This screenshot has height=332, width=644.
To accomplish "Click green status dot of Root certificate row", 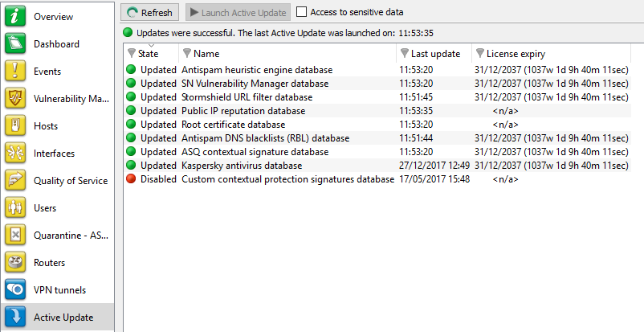I will point(131,125).
